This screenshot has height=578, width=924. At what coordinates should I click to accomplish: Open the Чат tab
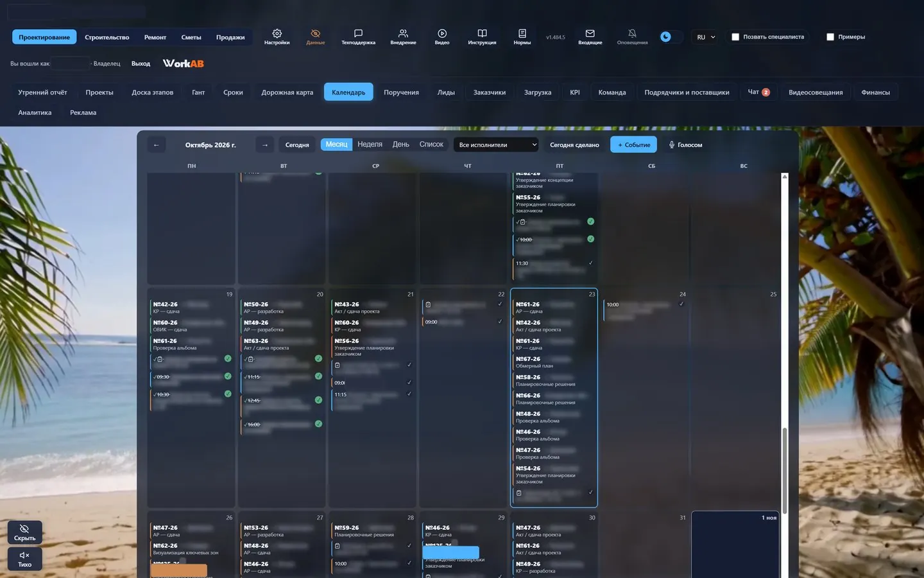758,92
